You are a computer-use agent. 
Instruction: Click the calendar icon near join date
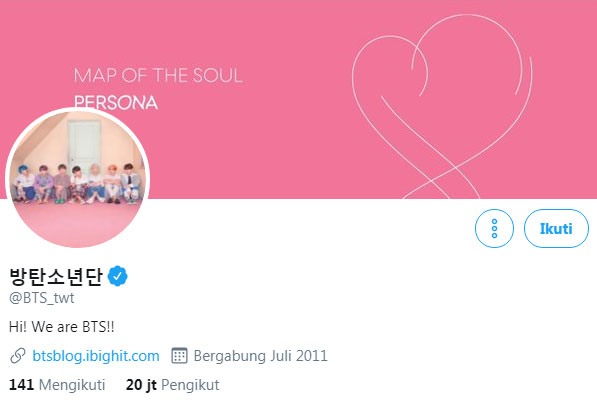pos(179,356)
